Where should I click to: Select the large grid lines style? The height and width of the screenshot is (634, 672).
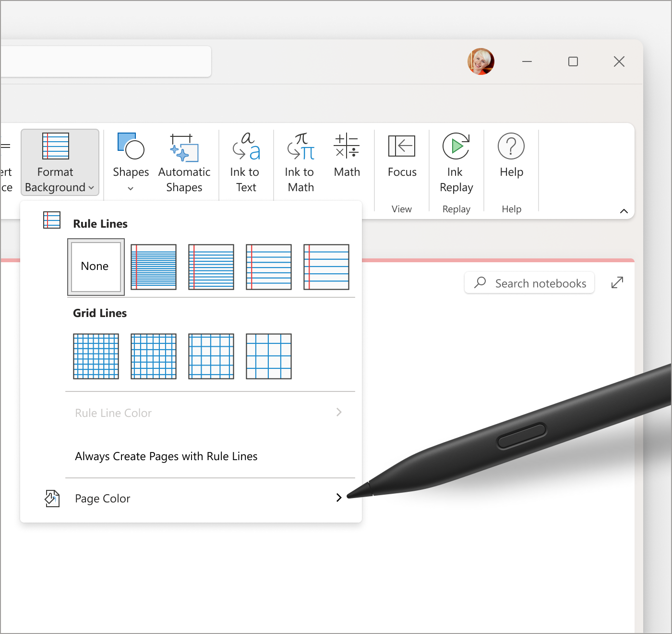(x=268, y=356)
